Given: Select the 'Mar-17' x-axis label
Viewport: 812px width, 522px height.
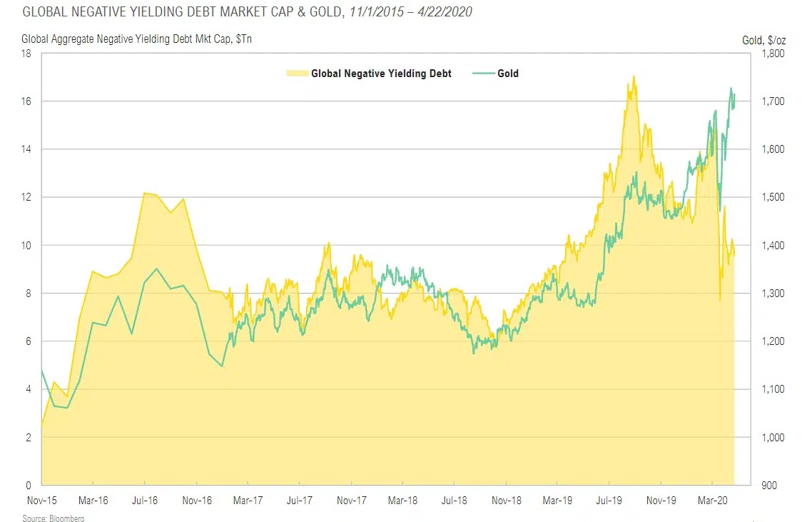Looking at the screenshot, I should [x=248, y=499].
